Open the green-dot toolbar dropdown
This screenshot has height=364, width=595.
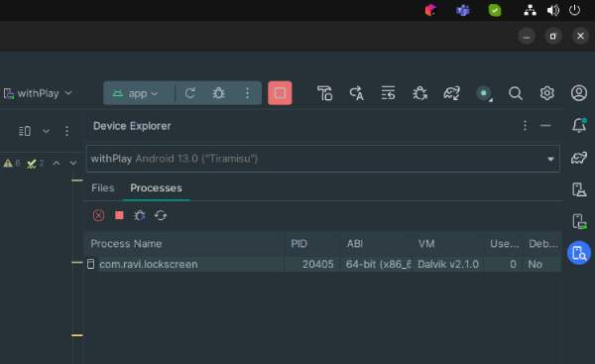484,93
